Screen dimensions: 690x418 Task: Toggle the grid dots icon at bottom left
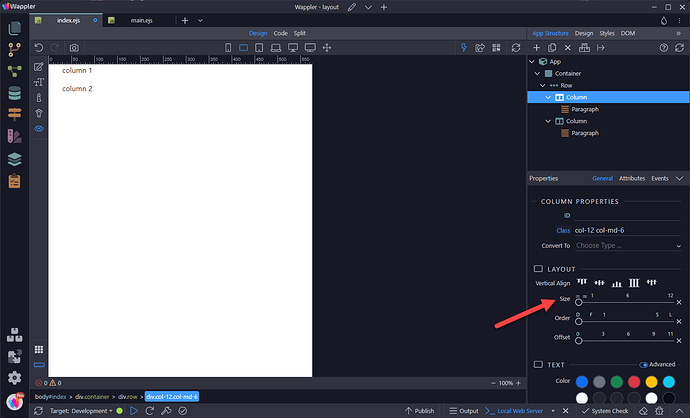(39, 349)
